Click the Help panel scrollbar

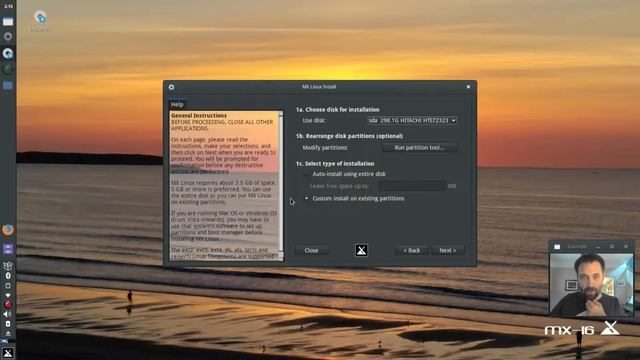281,186
